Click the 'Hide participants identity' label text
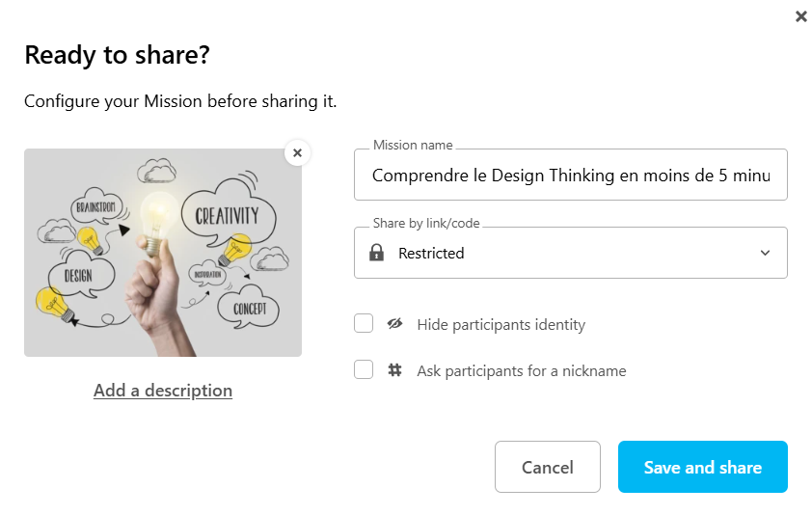 pos(501,325)
